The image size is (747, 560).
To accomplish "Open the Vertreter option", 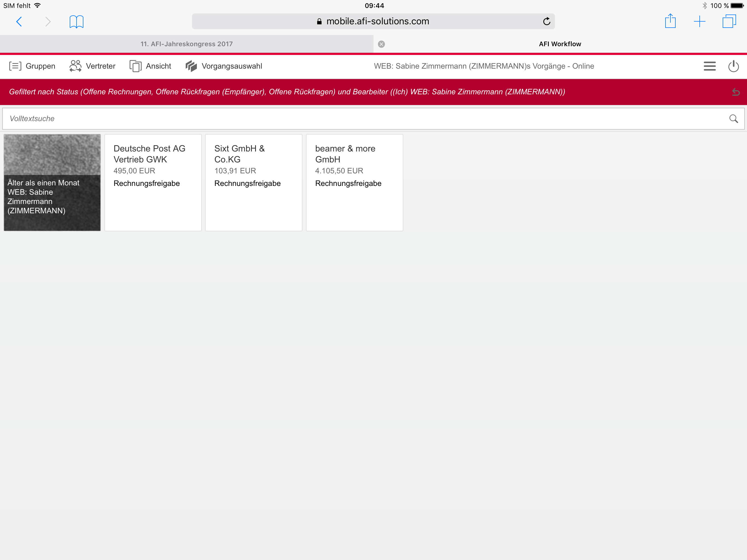I will (x=92, y=66).
